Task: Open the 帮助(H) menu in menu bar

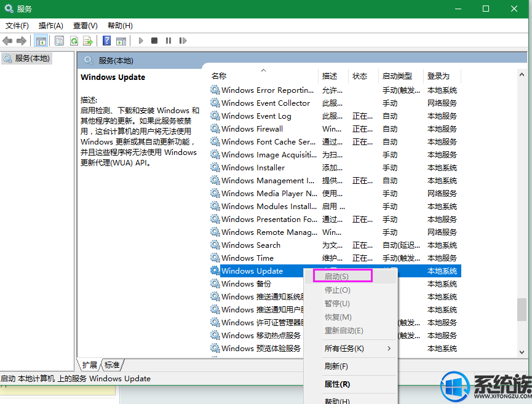Action: tap(120, 26)
